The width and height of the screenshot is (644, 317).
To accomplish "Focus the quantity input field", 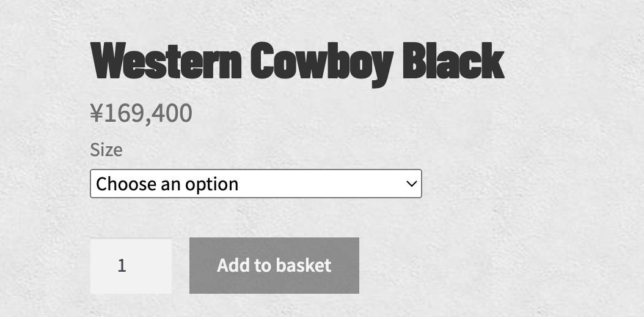I will pyautogui.click(x=131, y=266).
